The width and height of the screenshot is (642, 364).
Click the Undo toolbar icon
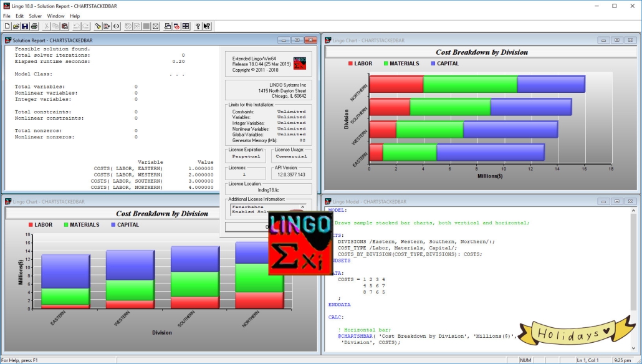[77, 26]
